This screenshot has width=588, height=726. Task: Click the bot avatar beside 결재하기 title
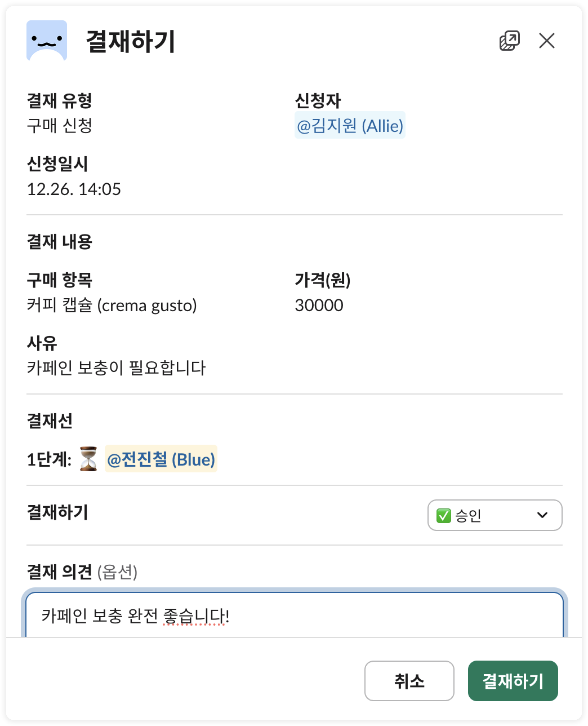46,40
